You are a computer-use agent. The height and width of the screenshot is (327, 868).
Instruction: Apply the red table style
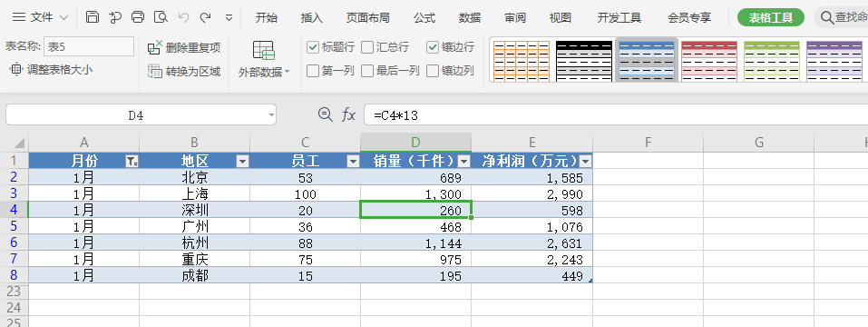click(x=709, y=61)
